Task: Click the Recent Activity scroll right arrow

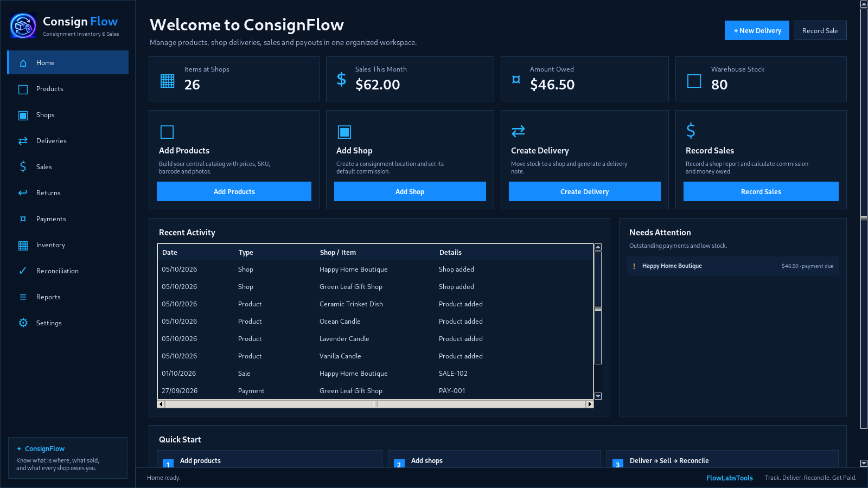Action: coord(590,404)
